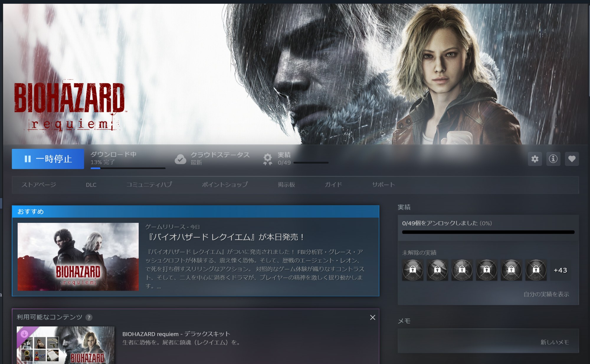Open the DLC tab

pyautogui.click(x=91, y=185)
